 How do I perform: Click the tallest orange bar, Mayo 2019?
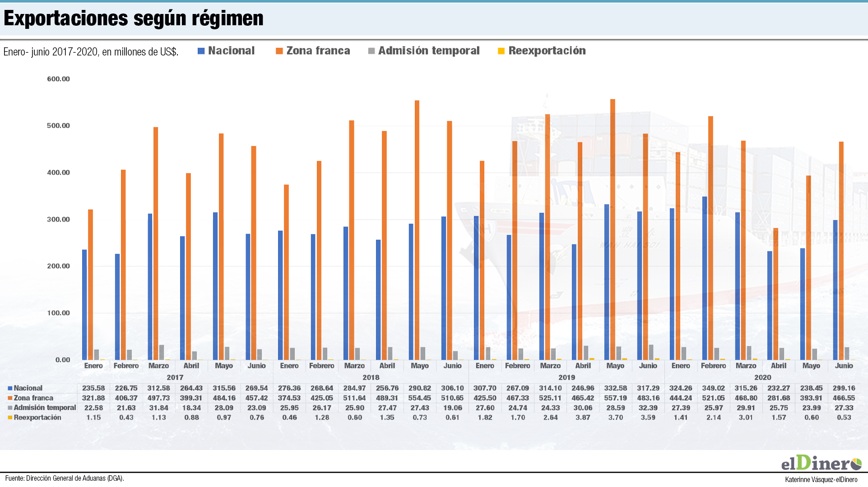coord(613,225)
